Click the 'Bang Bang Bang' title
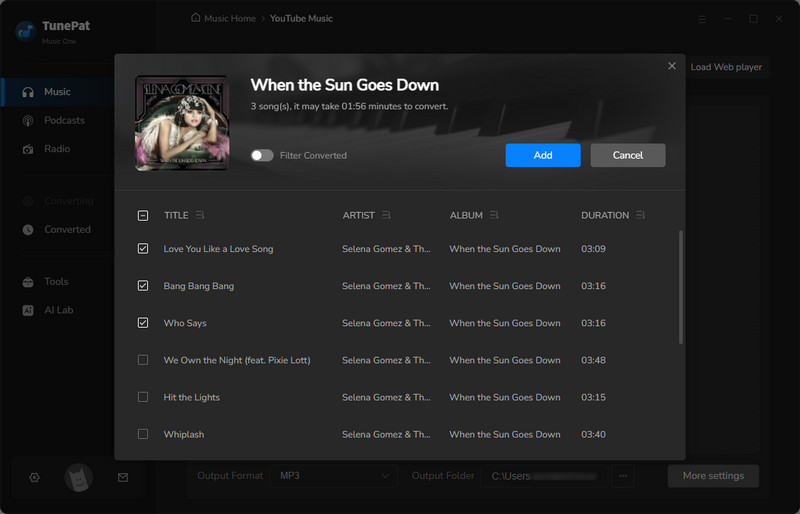Screen dimensions: 800x514 [198, 286]
